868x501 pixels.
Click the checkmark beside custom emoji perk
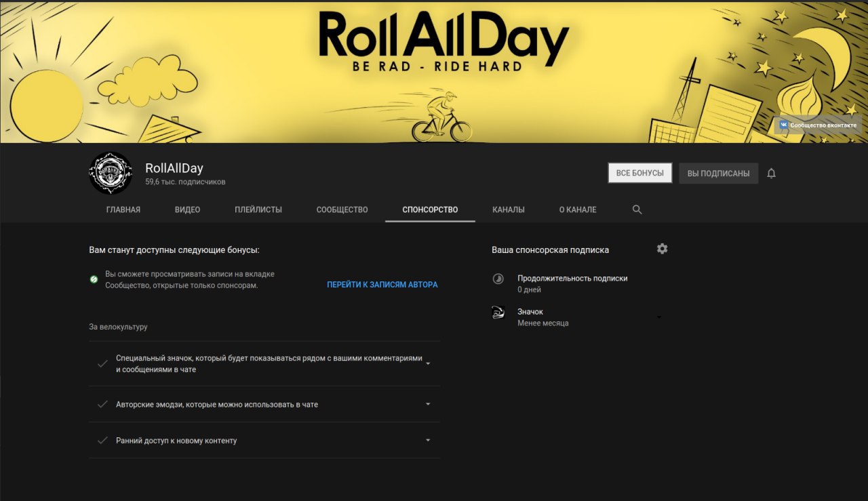point(102,404)
